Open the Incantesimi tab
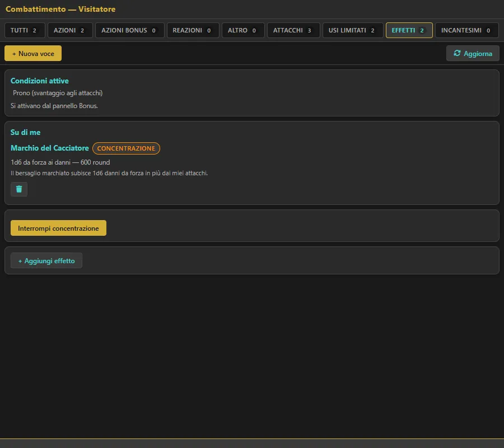 [466, 30]
